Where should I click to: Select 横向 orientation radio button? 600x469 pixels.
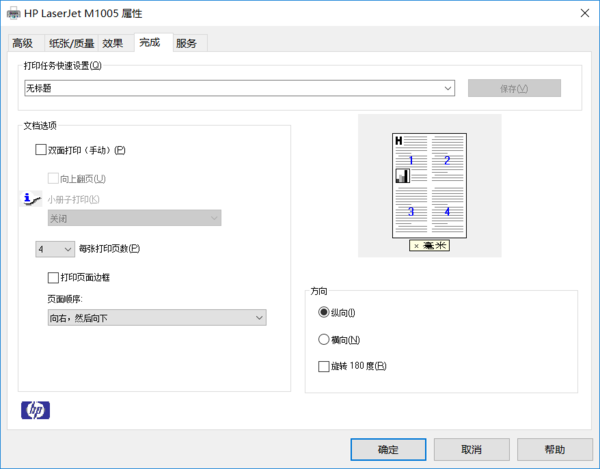[324, 339]
